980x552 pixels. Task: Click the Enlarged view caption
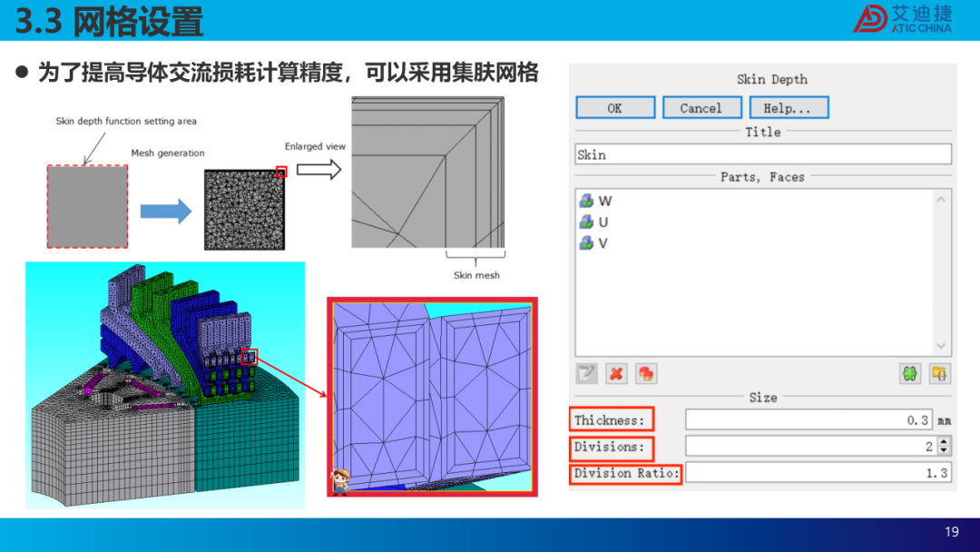(x=315, y=146)
